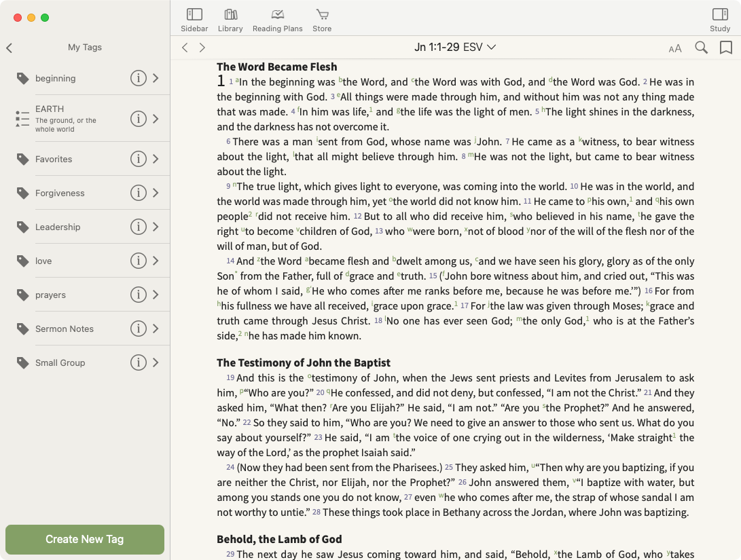Show info for EARTH tag

tap(139, 119)
